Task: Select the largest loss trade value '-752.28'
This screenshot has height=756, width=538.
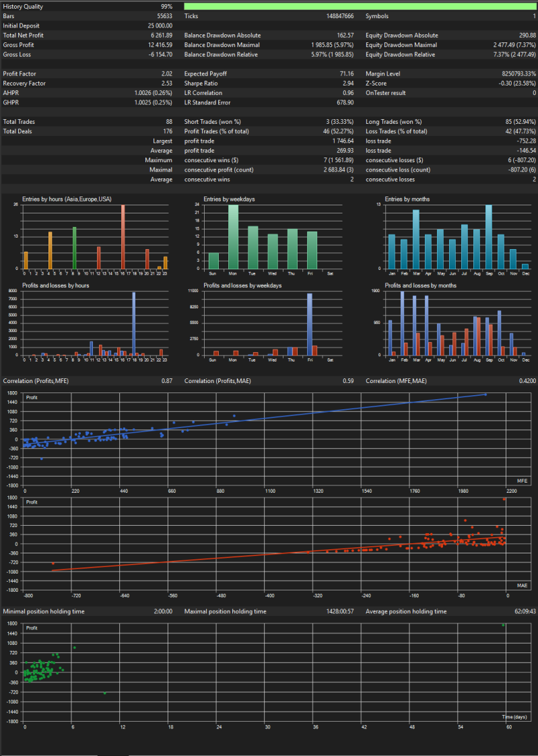Action: coord(527,141)
